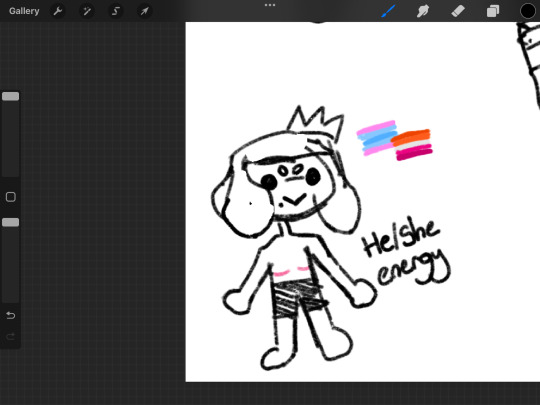
Task: Tap the 'He/she' handwritten text
Action: click(401, 237)
